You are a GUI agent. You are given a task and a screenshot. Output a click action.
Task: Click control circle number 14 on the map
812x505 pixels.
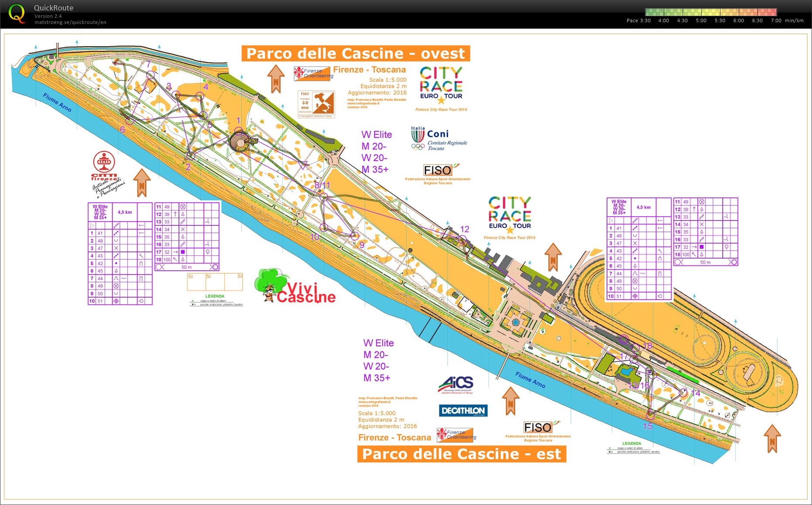(684, 393)
